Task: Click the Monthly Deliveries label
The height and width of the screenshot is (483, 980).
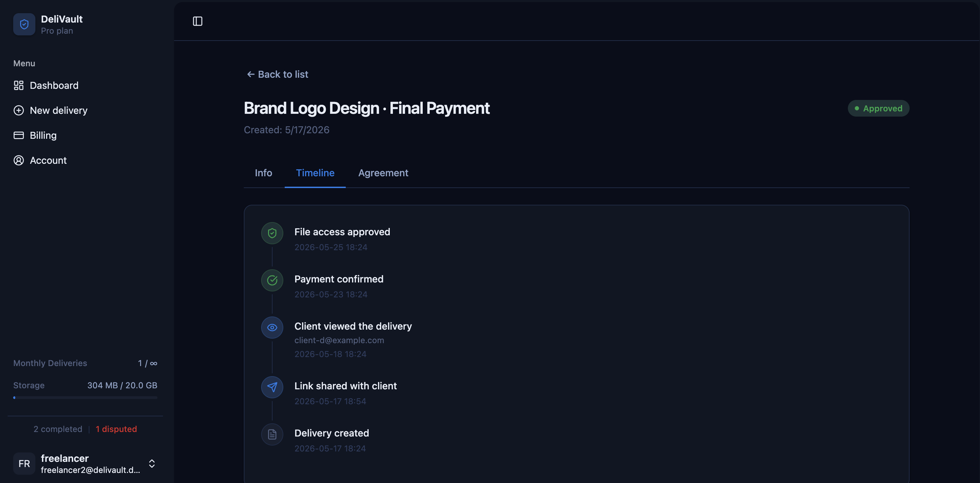Action: pyautogui.click(x=50, y=363)
